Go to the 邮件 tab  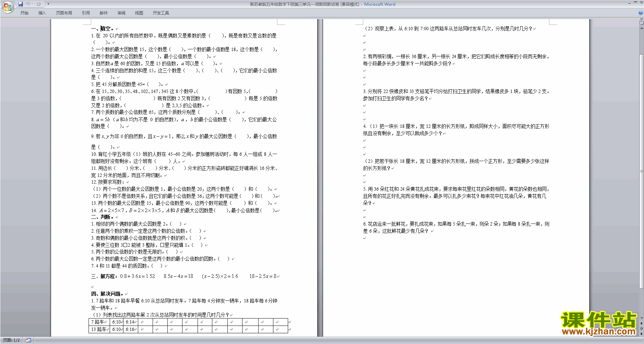104,13
